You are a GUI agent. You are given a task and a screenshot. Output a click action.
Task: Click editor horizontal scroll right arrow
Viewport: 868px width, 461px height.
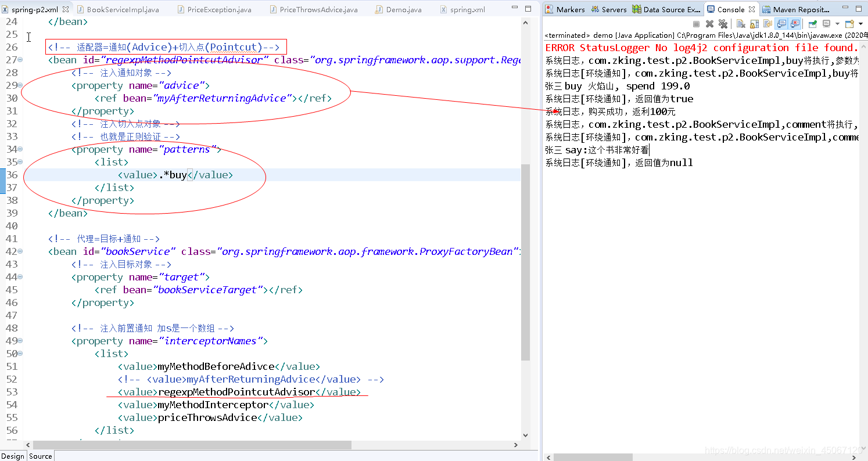click(x=516, y=445)
